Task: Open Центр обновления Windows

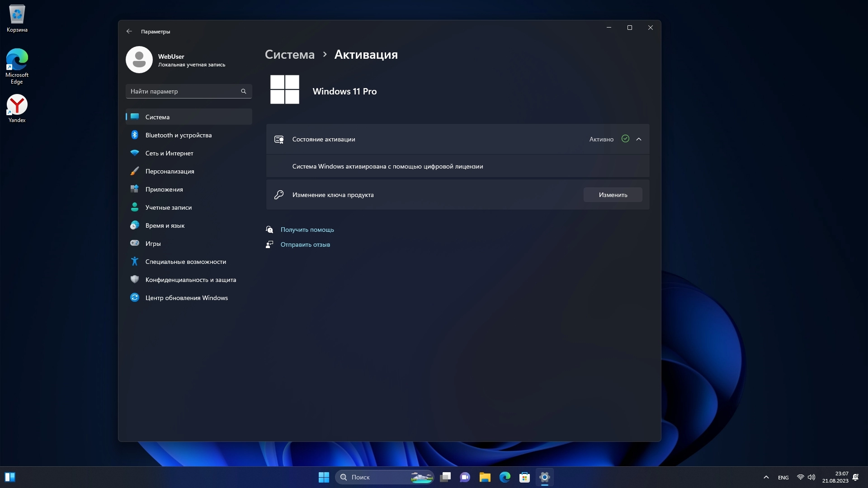Action: tap(186, 298)
